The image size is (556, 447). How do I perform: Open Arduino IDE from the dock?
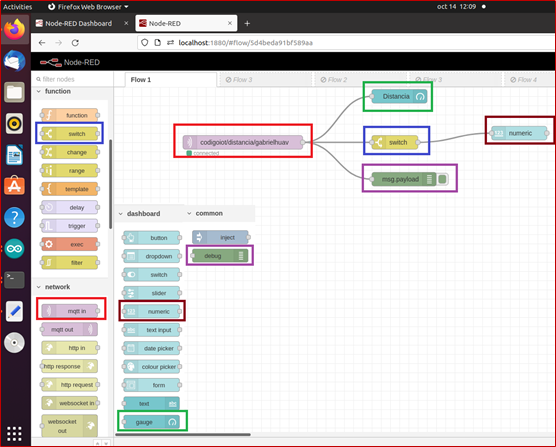pyautogui.click(x=15, y=248)
